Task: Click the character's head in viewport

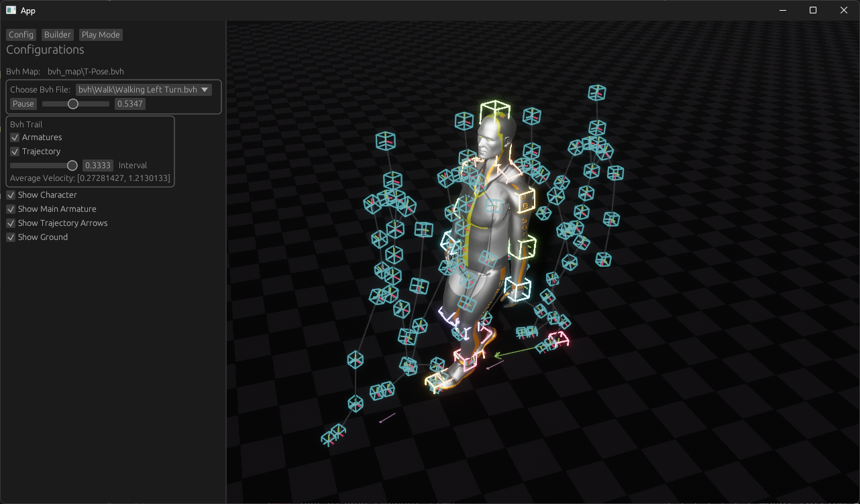Action: tap(495, 136)
